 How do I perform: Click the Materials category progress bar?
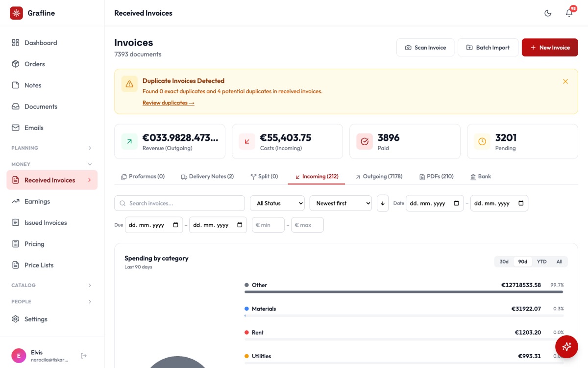coord(404,315)
